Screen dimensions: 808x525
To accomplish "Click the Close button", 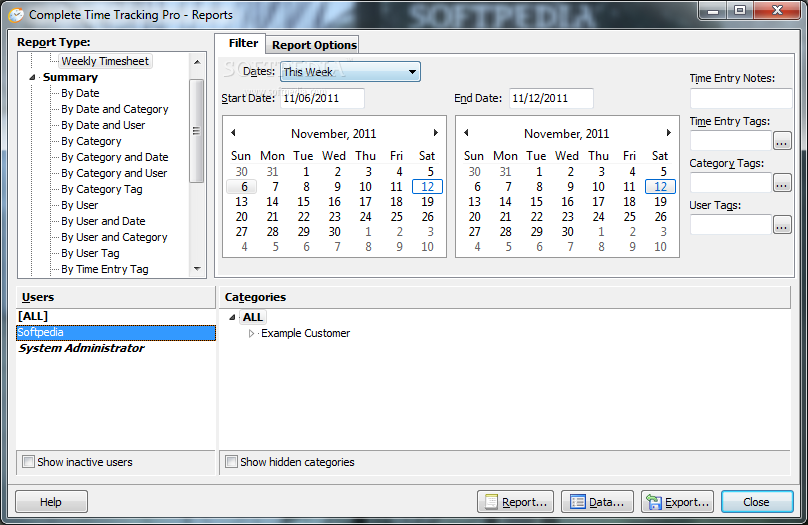I will coord(756,502).
